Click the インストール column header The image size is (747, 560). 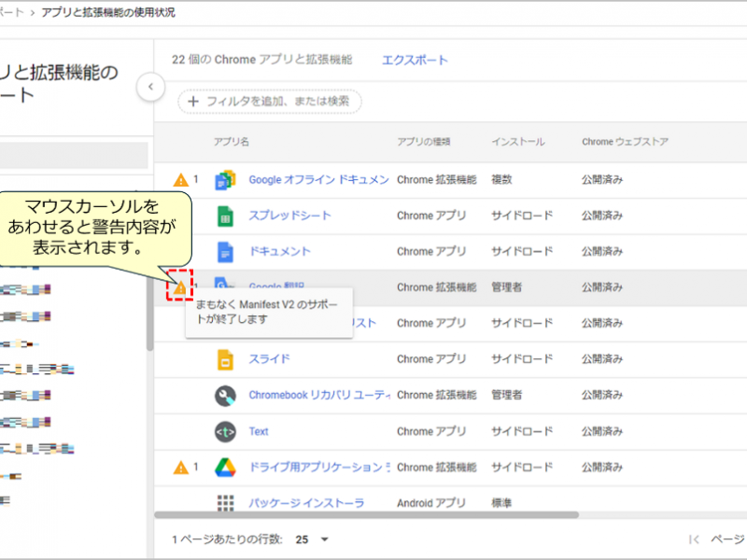click(x=518, y=142)
